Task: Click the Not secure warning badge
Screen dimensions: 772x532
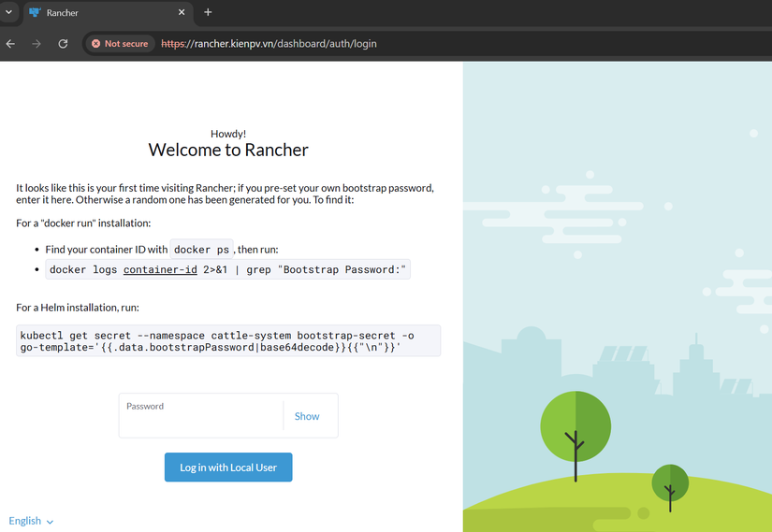Action: (120, 44)
